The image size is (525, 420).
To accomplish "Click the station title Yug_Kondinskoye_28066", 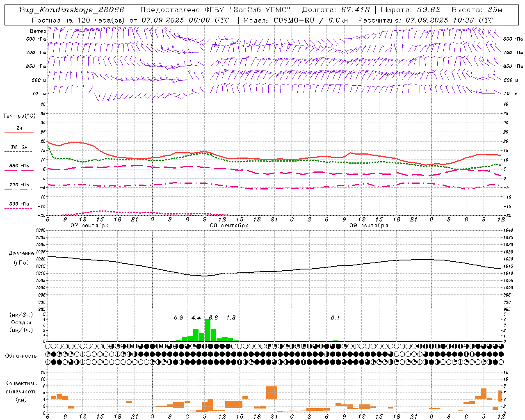I will pyautogui.click(x=71, y=10).
